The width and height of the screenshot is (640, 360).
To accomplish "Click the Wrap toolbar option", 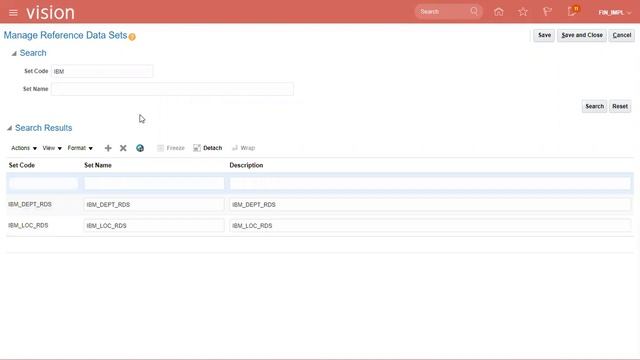I will click(243, 148).
